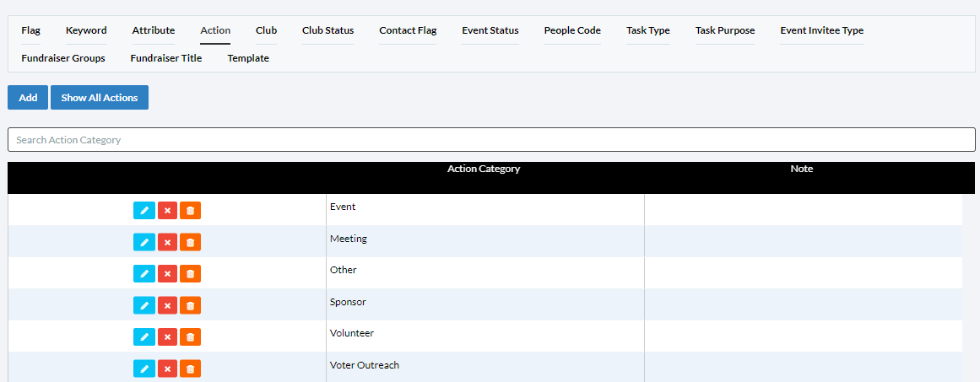
Task: Select the Meeting category text
Action: [x=349, y=239]
